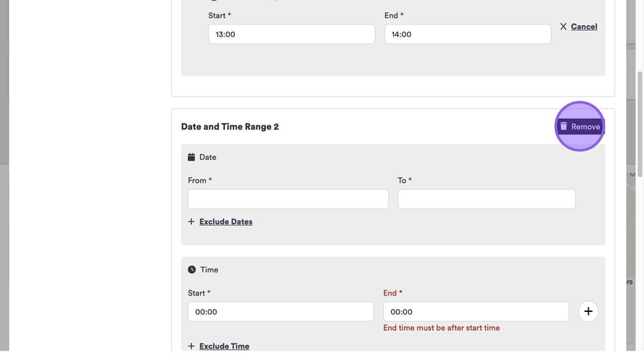Click the End time error message
Image resolution: width=644 pixels, height=360 pixels.
(441, 328)
